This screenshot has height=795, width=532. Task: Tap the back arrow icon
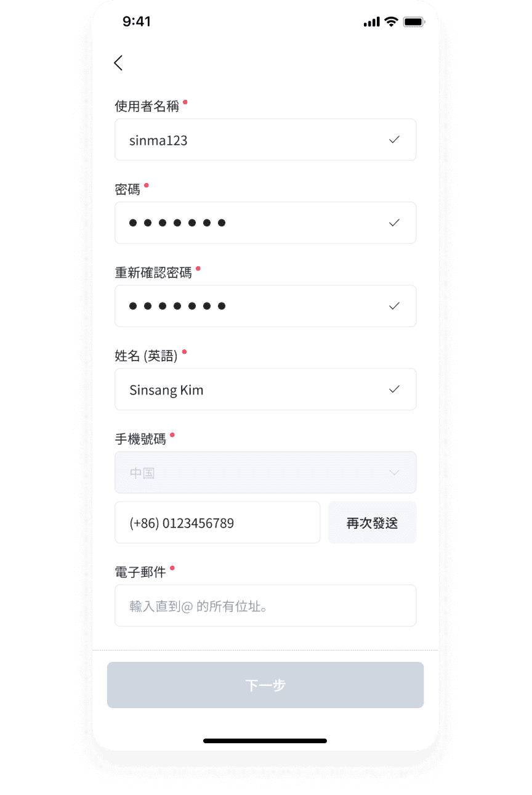tap(118, 63)
